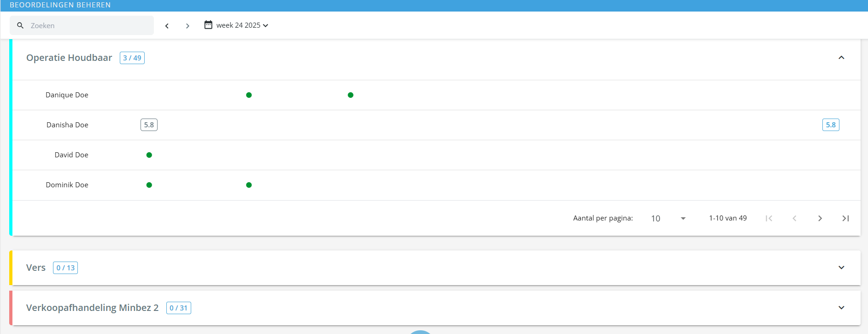868x334 pixels.
Task: Go to the next week
Action: (188, 26)
